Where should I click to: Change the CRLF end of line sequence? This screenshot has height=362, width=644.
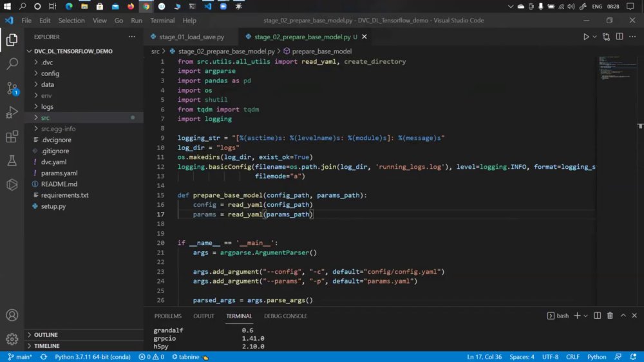573,357
